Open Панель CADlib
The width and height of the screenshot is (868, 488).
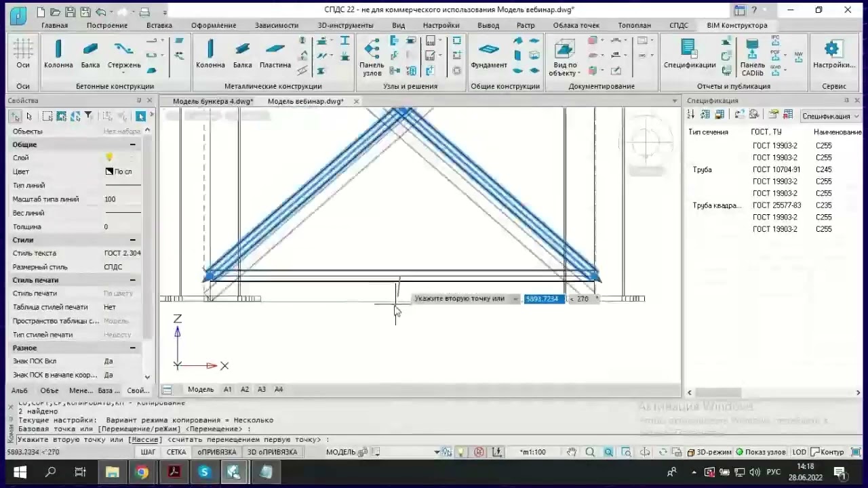coord(752,56)
